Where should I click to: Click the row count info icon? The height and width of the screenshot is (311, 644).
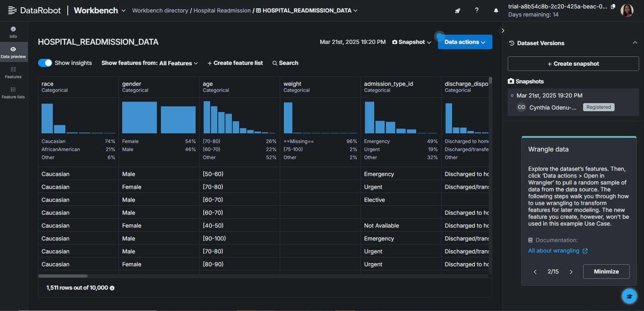tap(112, 288)
